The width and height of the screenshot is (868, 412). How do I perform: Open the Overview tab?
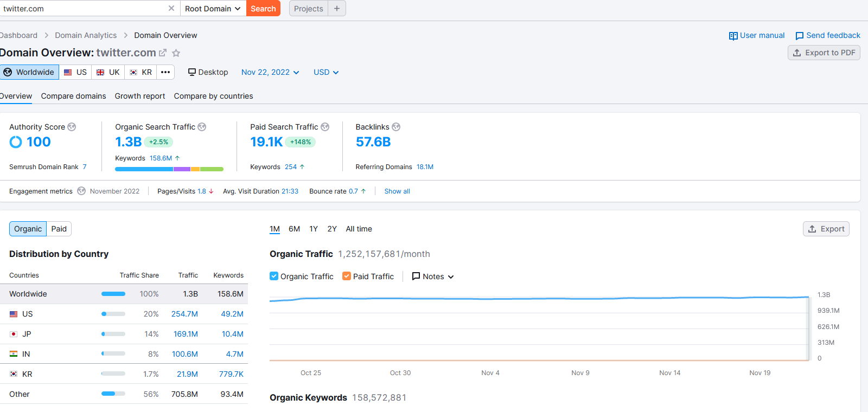(x=16, y=96)
